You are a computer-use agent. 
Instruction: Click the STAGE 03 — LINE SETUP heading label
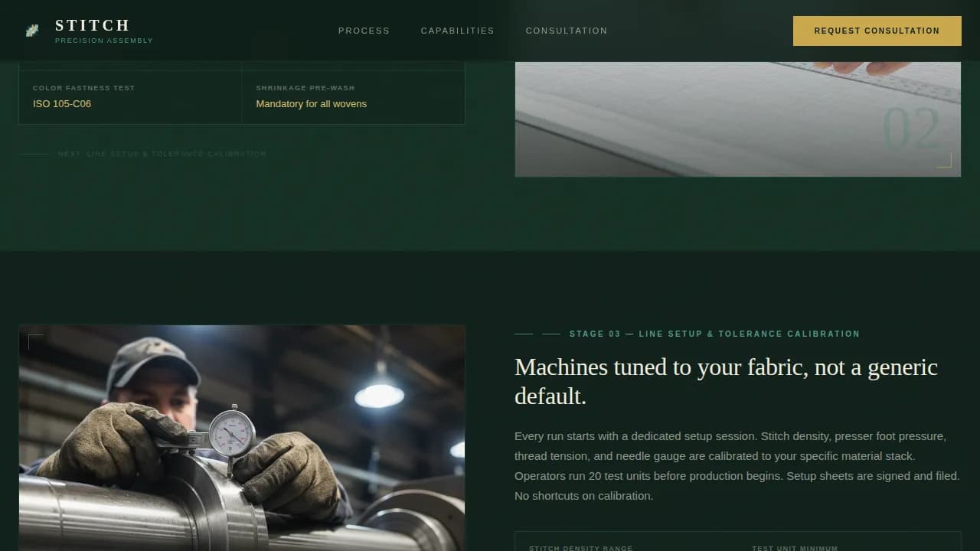click(x=714, y=334)
